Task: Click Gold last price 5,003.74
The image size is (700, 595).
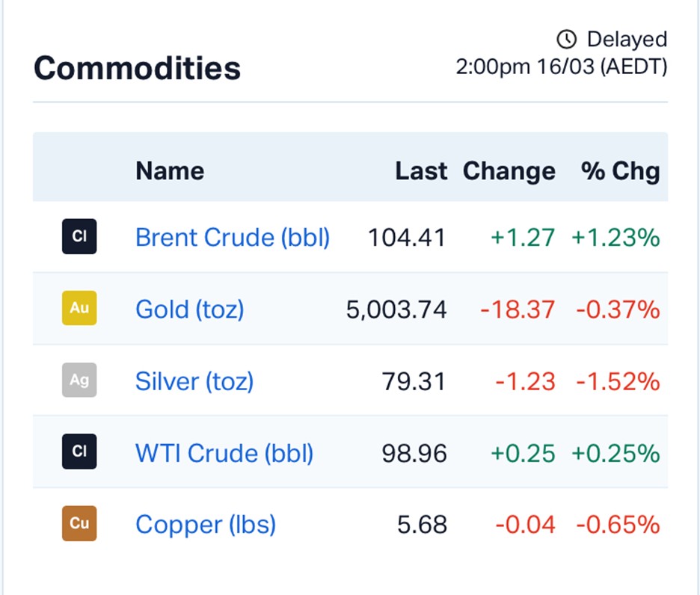Action: click(x=396, y=309)
